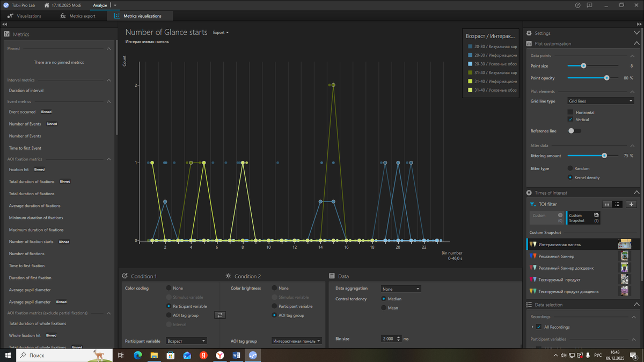Collapse the Interval metrics section
Image resolution: width=644 pixels, height=362 pixels.
109,80
